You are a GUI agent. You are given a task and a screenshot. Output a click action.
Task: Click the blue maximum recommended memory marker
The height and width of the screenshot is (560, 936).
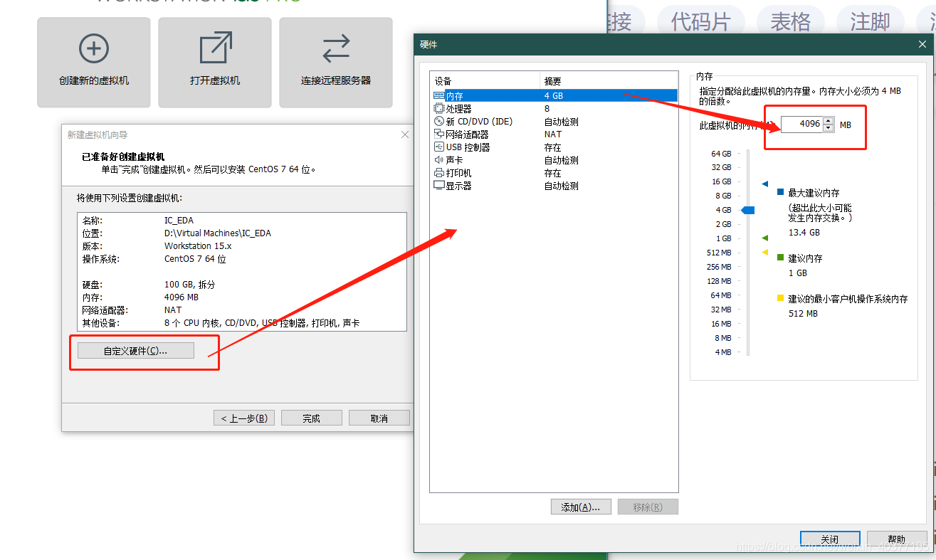[765, 184]
